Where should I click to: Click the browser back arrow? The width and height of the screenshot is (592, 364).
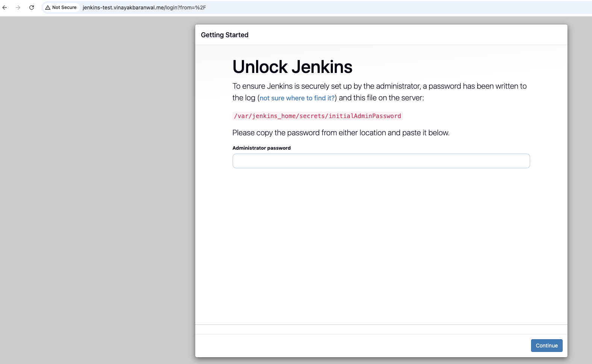click(5, 8)
